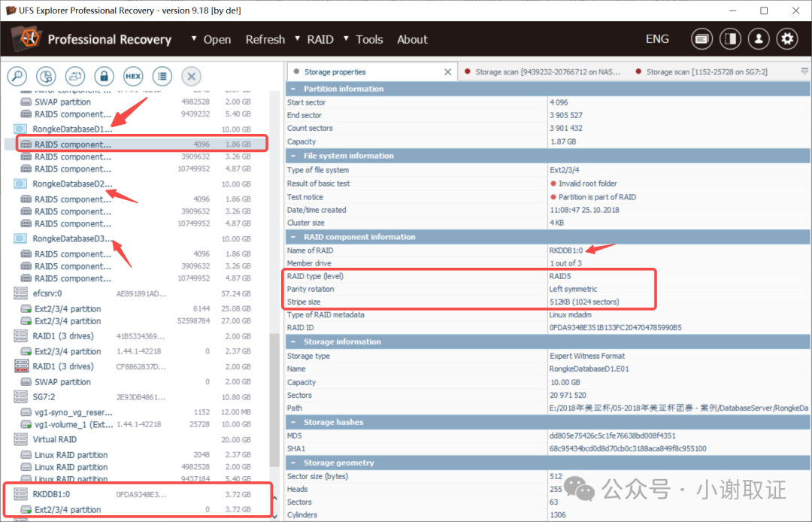Click the MD5 hash value dd805e75…
Viewport: 812px width, 522px height.
(x=612, y=436)
